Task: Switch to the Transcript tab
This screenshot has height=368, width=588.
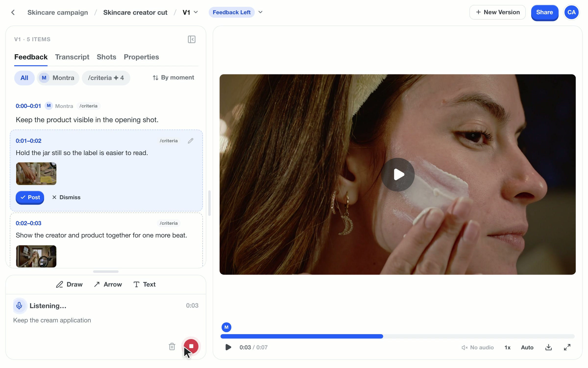Action: coord(72,57)
